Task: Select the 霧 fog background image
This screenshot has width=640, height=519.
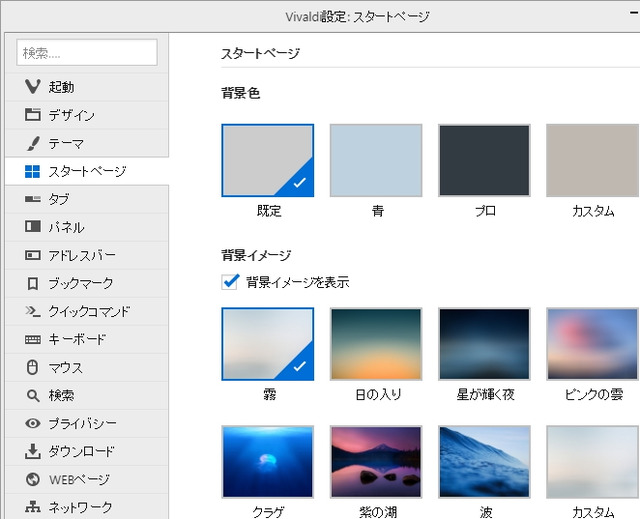Action: [x=268, y=344]
